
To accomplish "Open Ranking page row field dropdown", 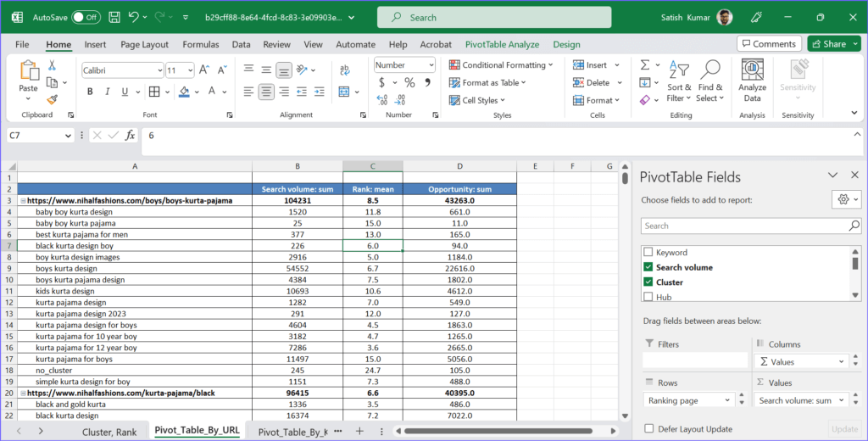I will 726,400.
